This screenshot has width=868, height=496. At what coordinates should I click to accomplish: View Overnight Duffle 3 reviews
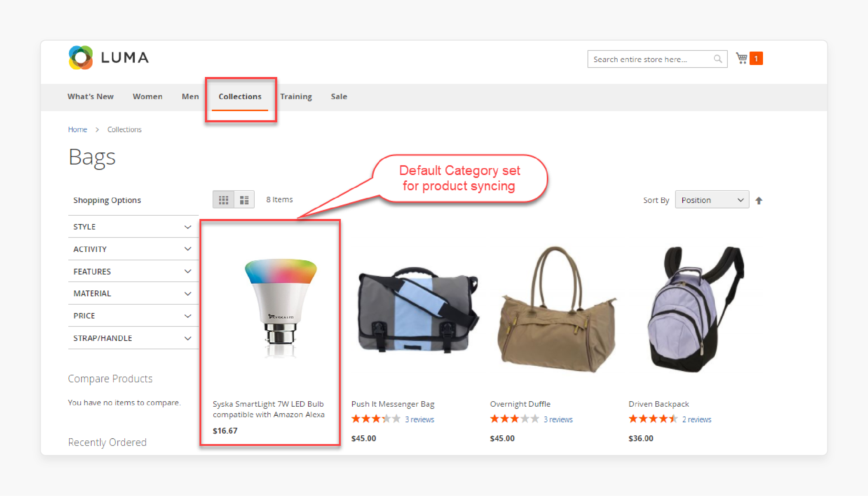coord(558,419)
